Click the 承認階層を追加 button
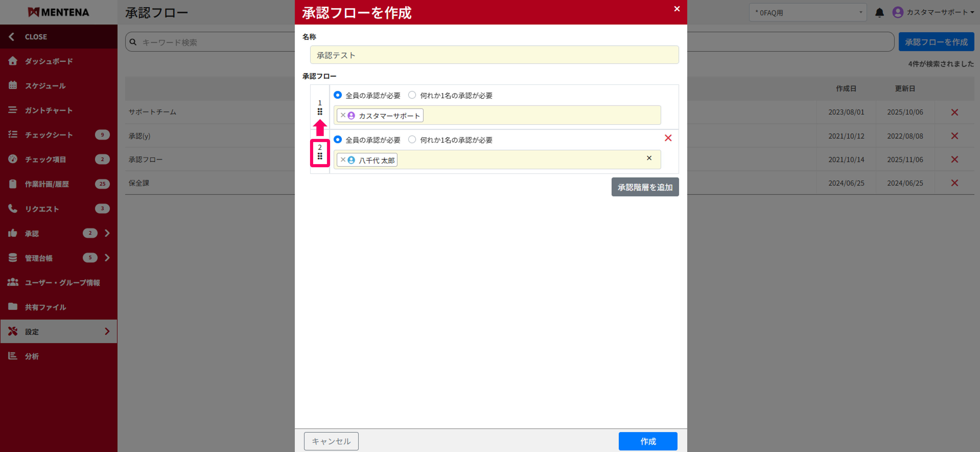Image resolution: width=980 pixels, height=452 pixels. [645, 187]
